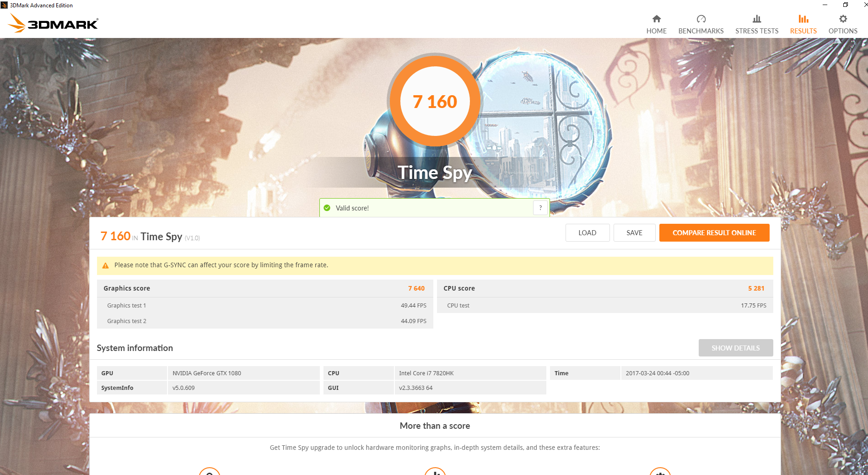Open the Benchmarks gauge icon

pyautogui.click(x=701, y=19)
